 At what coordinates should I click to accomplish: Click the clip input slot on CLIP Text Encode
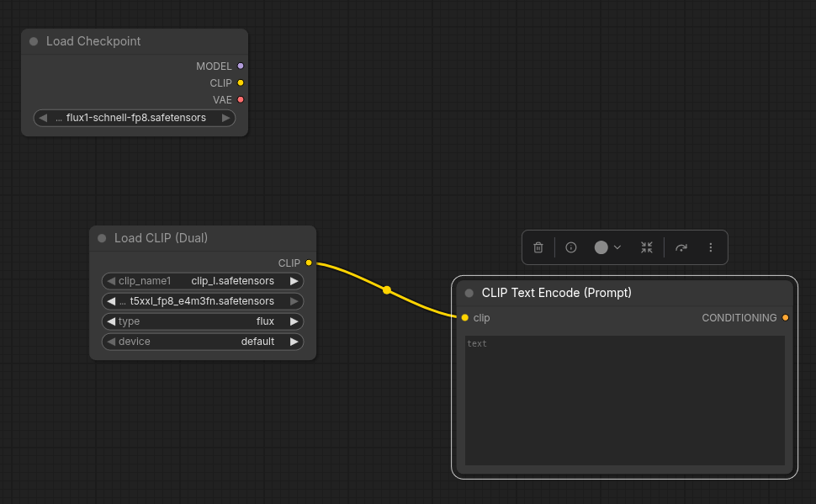[464, 317]
